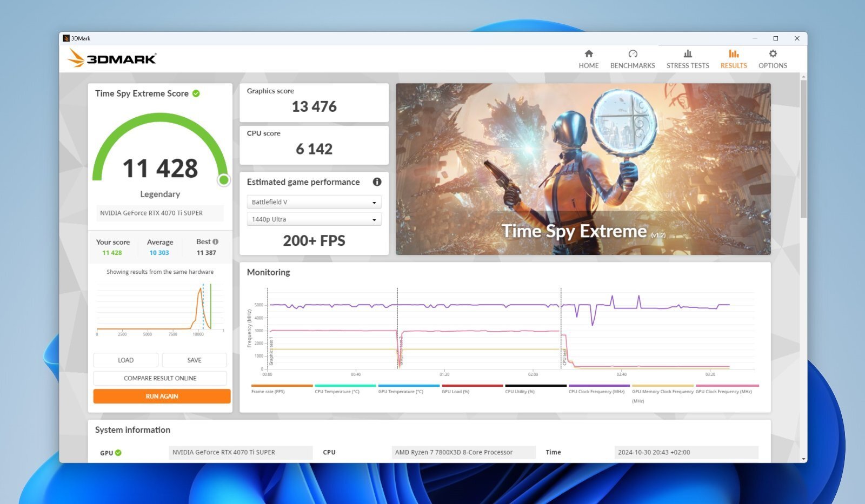The width and height of the screenshot is (865, 504).
Task: Click Graphics test 1 marker in Monitoring graph
Action: coord(271,352)
